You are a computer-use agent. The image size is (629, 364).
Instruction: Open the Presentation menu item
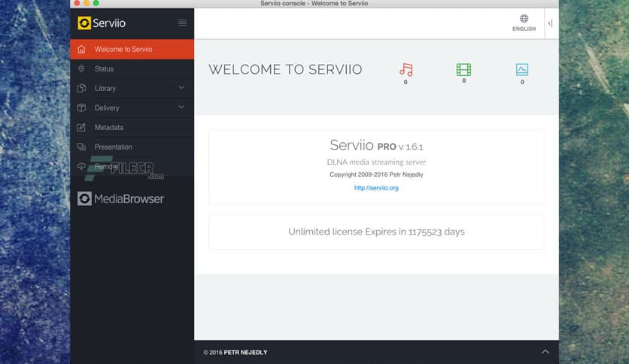tap(132, 147)
